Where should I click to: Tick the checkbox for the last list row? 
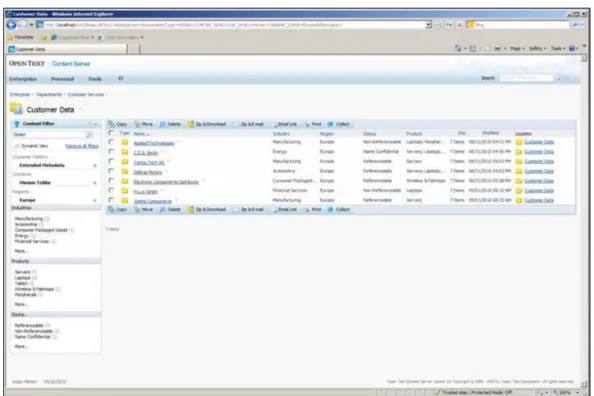(x=111, y=200)
